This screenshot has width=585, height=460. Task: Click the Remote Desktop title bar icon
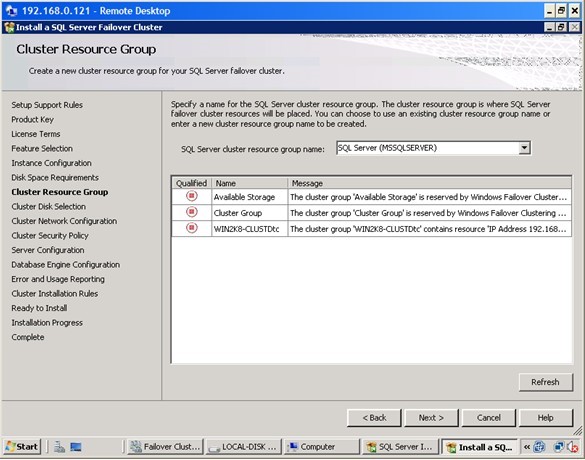pyautogui.click(x=12, y=11)
